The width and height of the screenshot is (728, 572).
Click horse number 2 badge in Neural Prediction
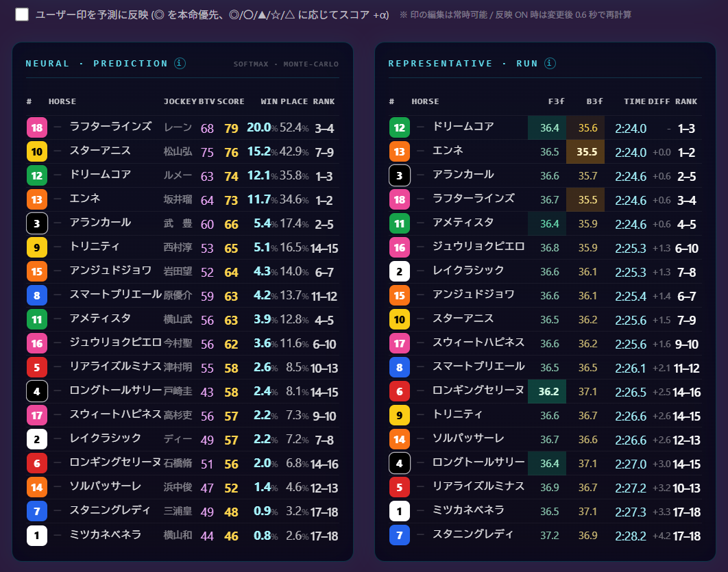(x=37, y=439)
